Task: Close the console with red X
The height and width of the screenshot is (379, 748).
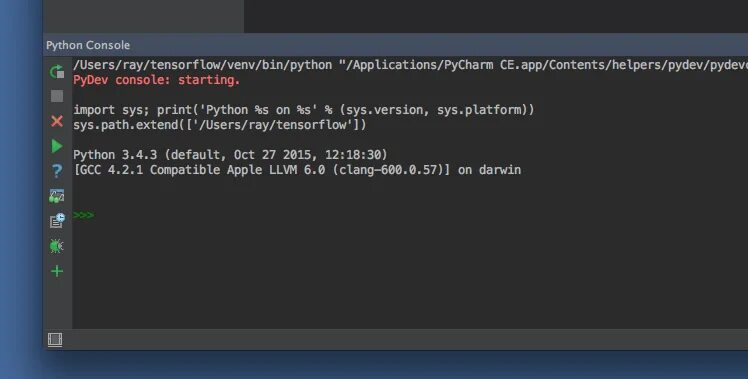Action: point(57,121)
